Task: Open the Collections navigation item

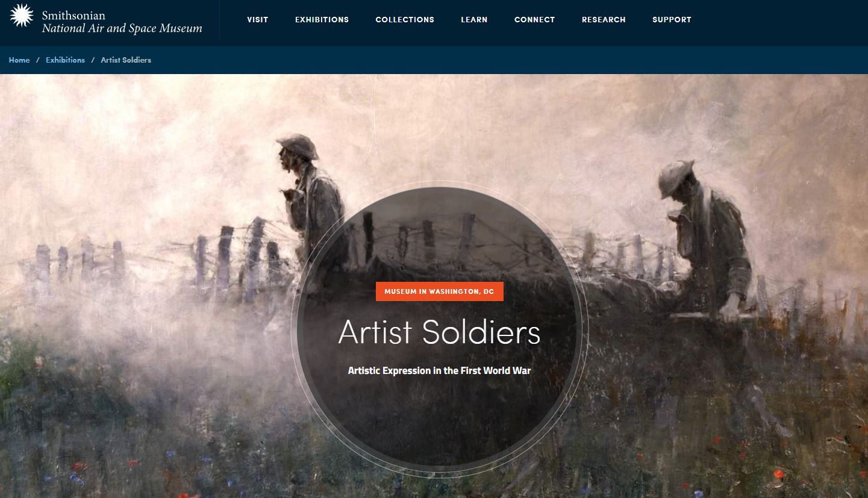Action: 405,20
